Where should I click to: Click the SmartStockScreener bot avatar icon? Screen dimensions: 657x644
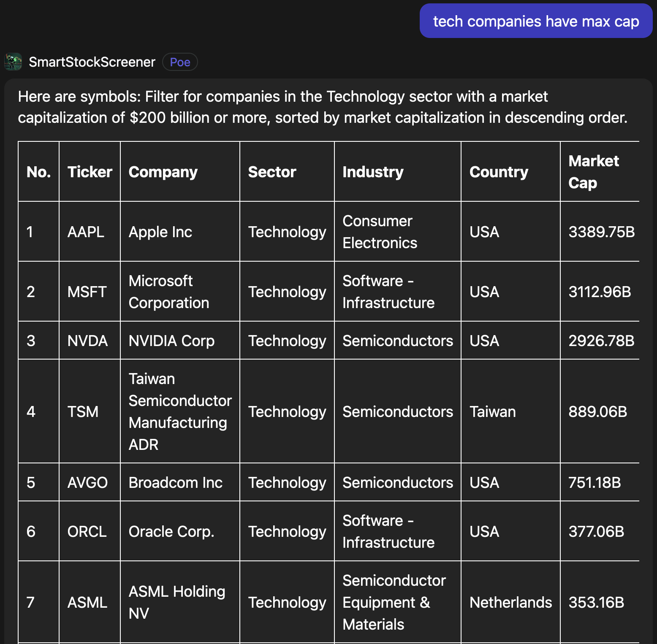click(x=13, y=62)
